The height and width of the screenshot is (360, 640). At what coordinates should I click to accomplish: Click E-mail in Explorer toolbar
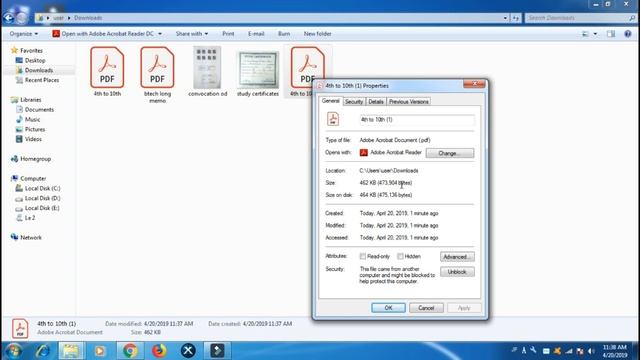point(256,34)
